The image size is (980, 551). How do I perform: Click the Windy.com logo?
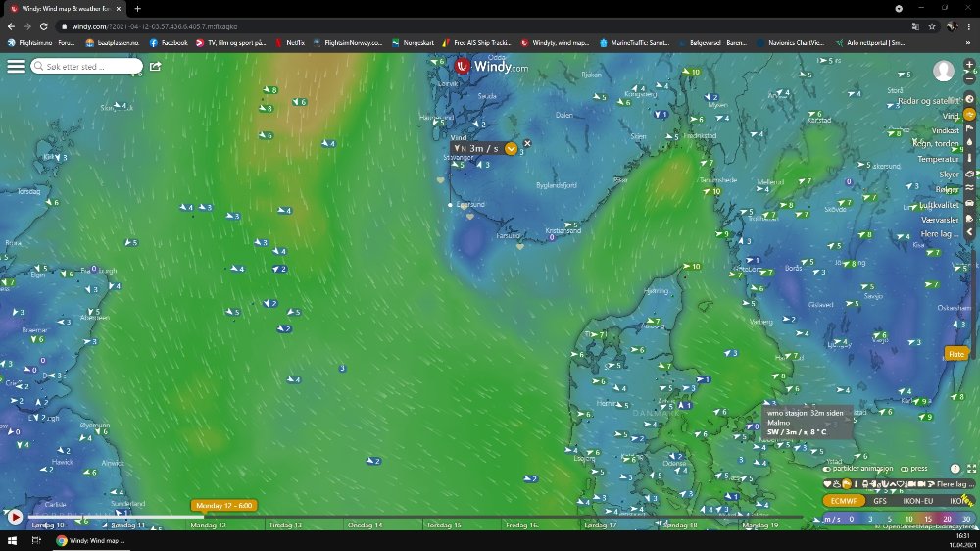[x=491, y=66]
